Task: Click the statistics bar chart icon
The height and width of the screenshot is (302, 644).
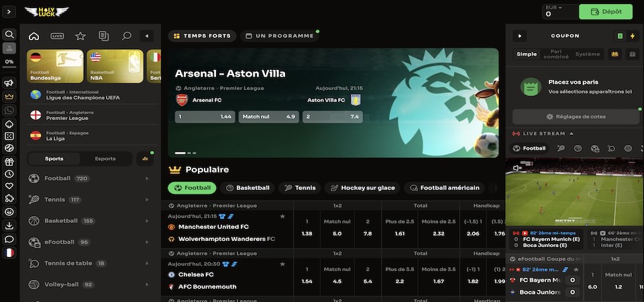Action: (x=145, y=158)
